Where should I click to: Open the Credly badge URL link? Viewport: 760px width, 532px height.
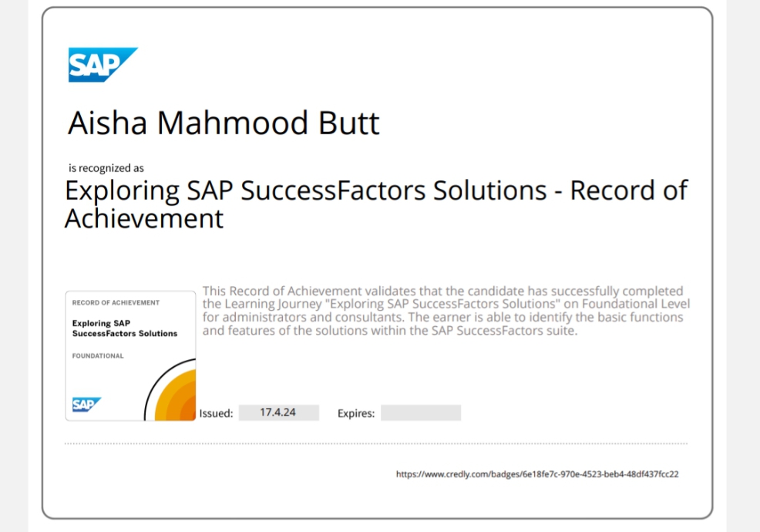pyautogui.click(x=536, y=474)
